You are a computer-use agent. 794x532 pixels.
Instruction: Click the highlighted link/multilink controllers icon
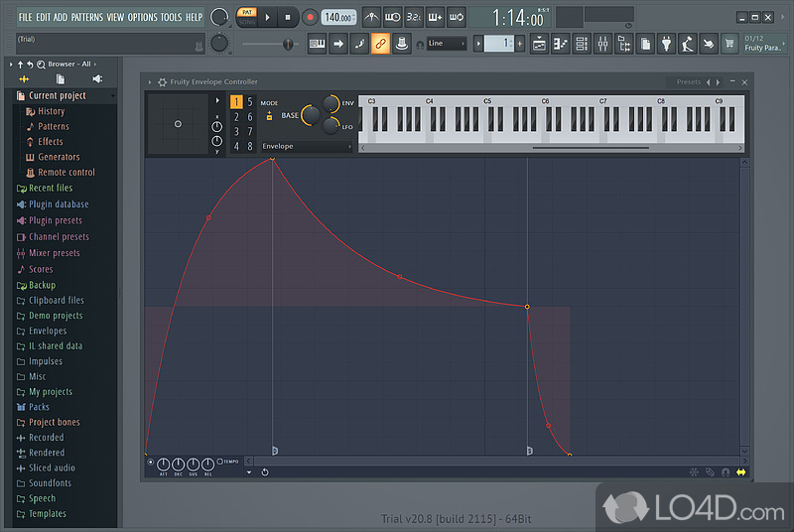point(380,44)
